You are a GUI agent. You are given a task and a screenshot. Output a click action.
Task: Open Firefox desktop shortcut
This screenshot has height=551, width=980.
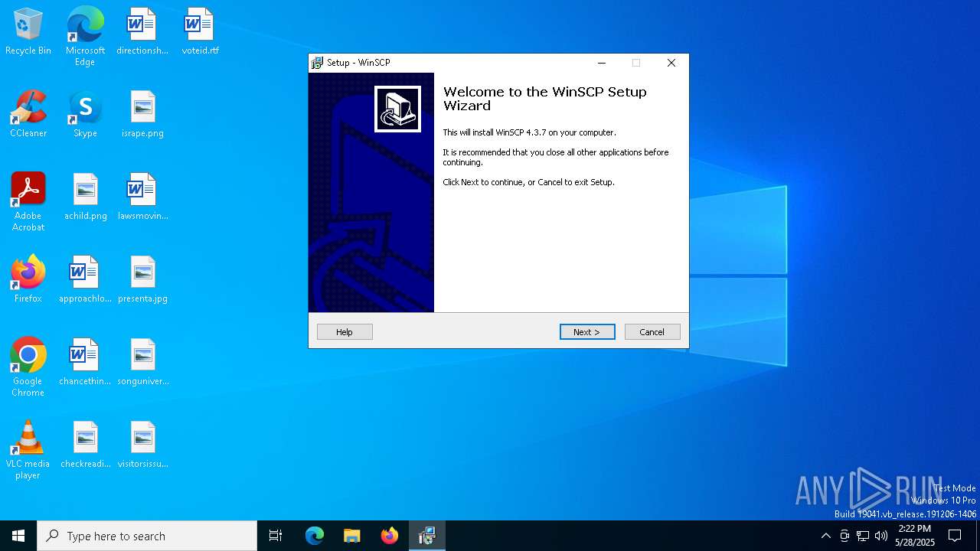[x=28, y=279]
